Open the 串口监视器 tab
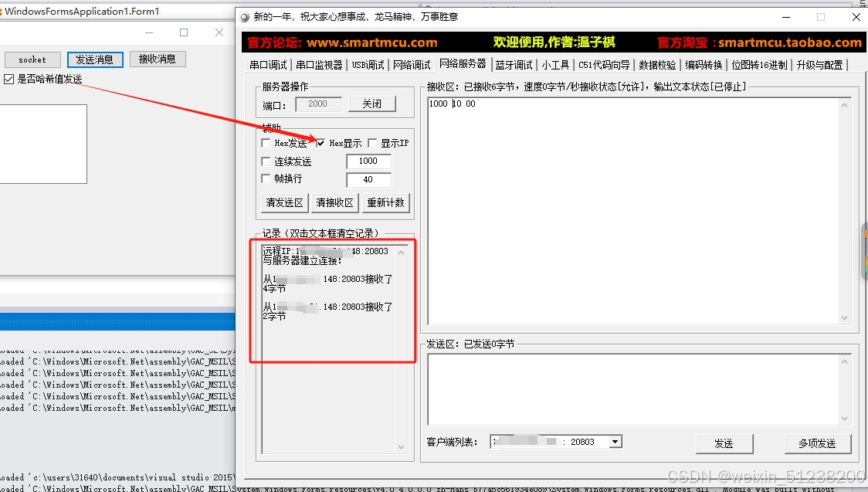 (x=320, y=66)
